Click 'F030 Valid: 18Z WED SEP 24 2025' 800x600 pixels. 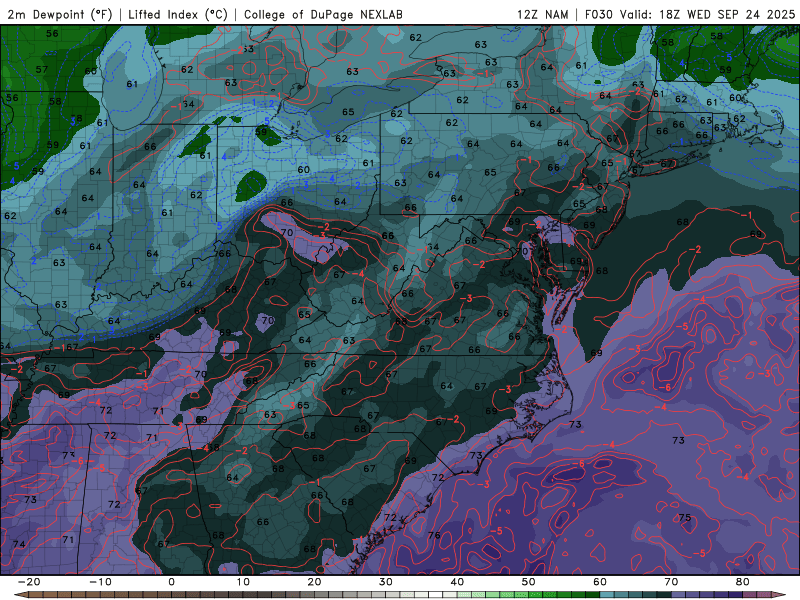pyautogui.click(x=690, y=14)
